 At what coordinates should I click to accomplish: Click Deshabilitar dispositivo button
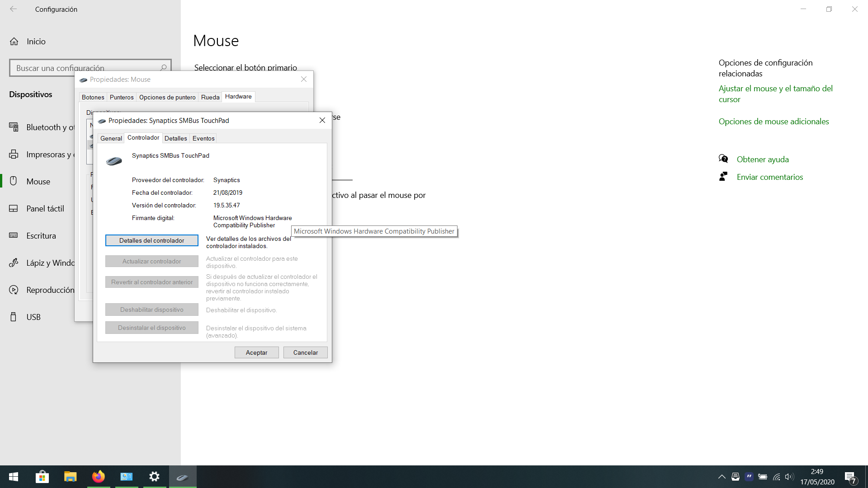point(152,310)
